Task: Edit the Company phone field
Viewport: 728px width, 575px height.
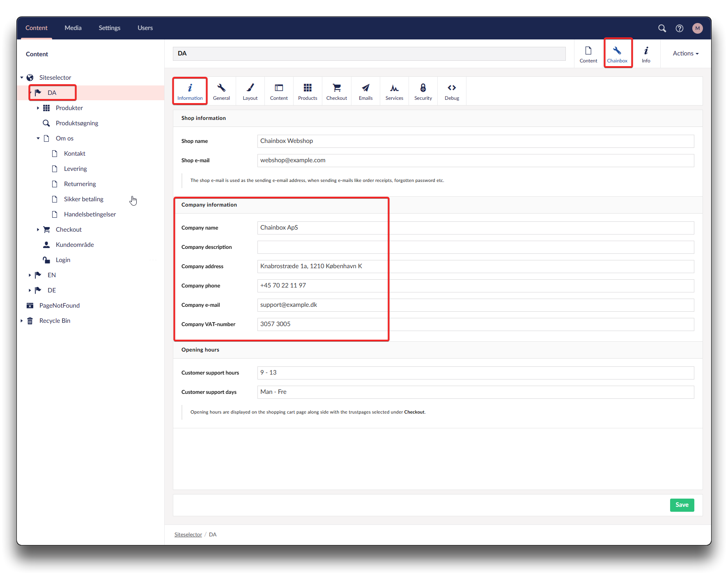Action: click(x=475, y=285)
